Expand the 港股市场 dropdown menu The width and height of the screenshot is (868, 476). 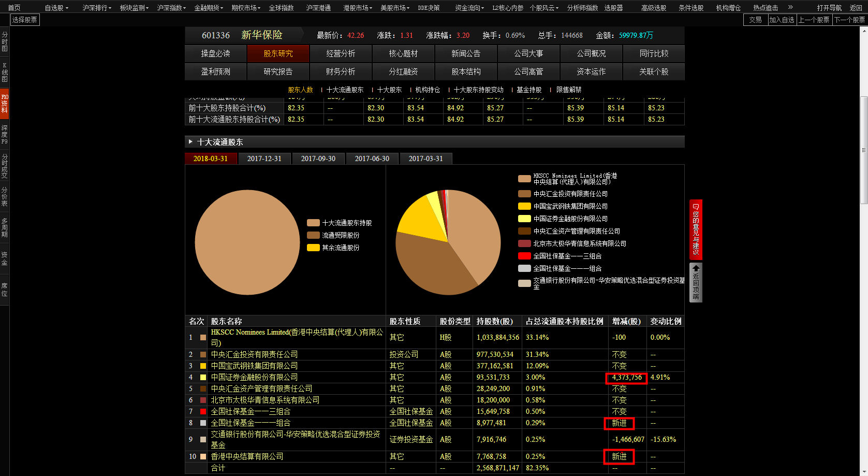(x=358, y=8)
